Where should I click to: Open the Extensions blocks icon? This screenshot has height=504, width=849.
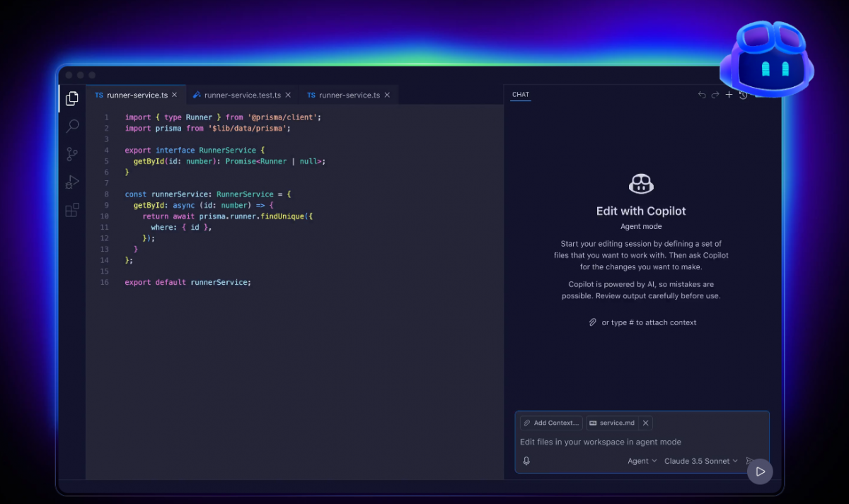[72, 210]
